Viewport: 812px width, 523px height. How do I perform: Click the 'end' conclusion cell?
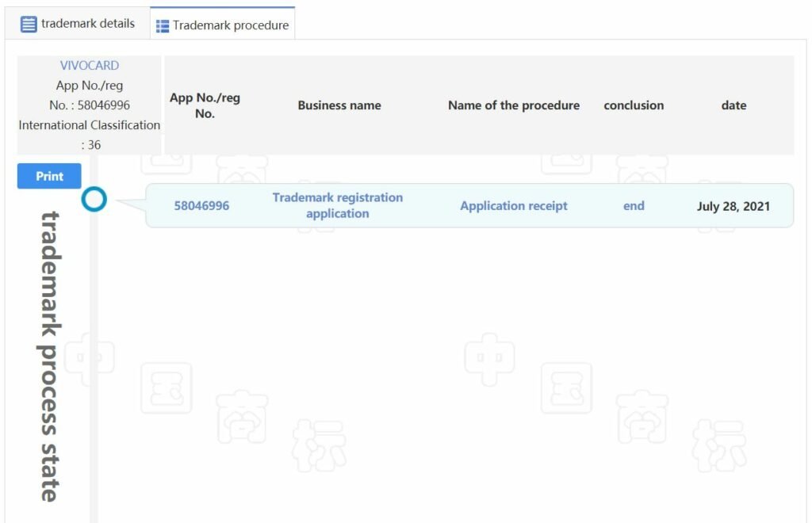(634, 206)
